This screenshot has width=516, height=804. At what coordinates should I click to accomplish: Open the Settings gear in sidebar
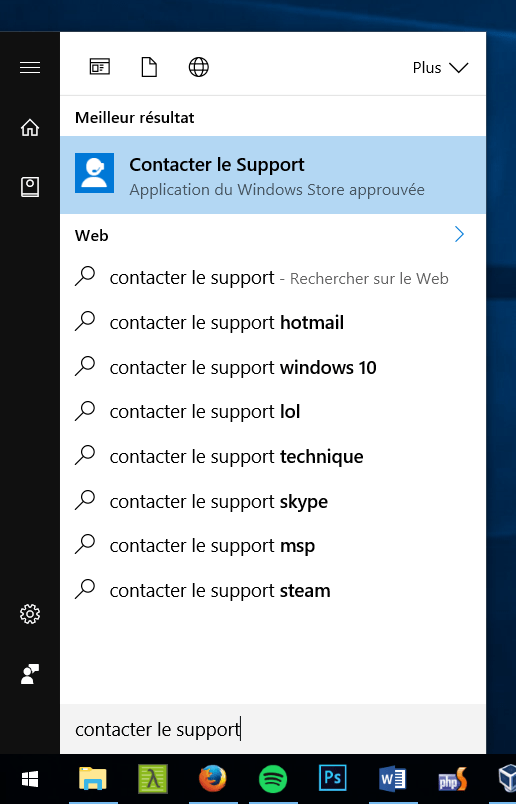[x=30, y=614]
